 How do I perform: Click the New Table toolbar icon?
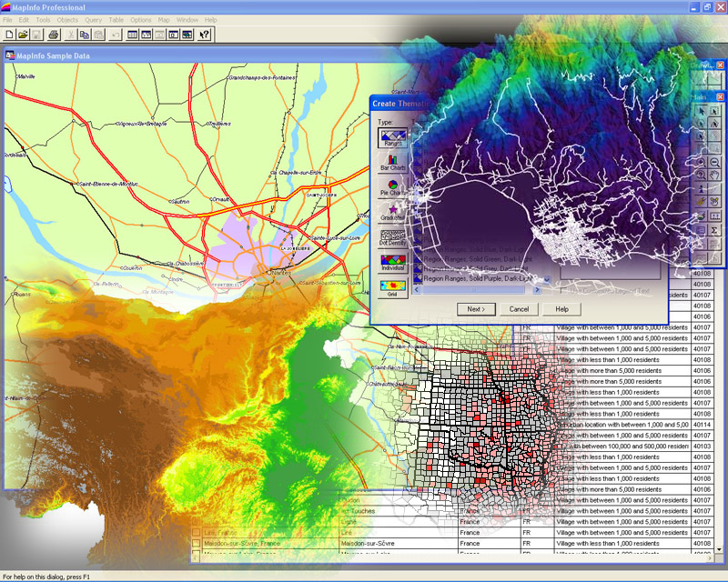(x=9, y=35)
